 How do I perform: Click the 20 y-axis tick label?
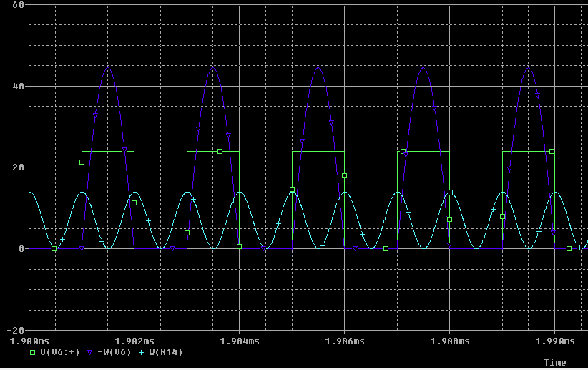[x=18, y=167]
